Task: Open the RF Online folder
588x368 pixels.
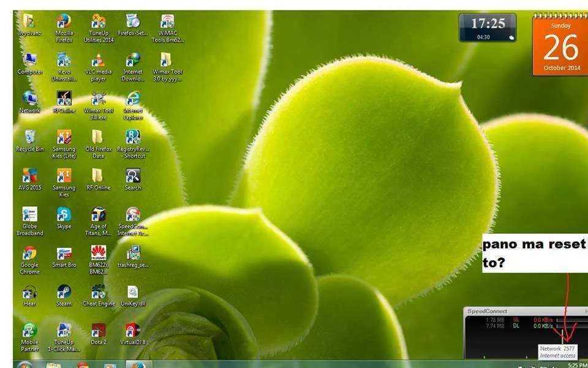Action: 98,180
